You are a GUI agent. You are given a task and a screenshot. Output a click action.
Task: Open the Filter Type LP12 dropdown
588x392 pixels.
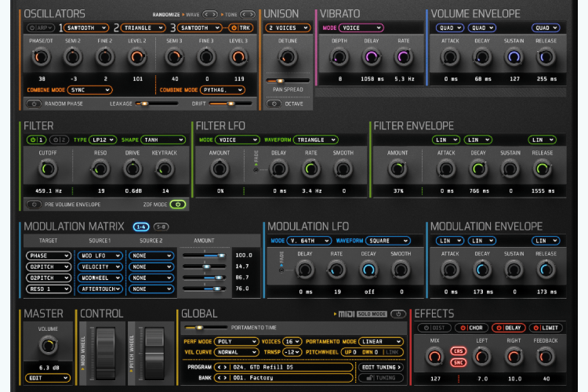103,140
